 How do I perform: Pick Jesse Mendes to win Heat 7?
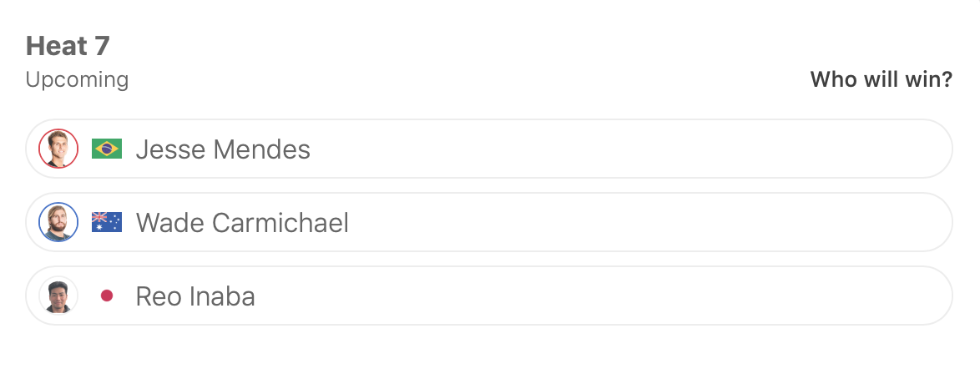click(584, 149)
